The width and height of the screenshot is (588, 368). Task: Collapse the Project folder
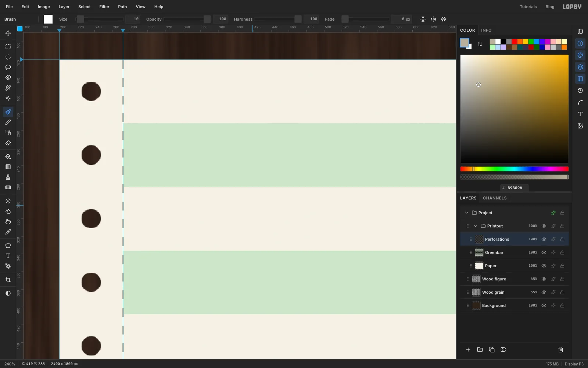coord(467,213)
